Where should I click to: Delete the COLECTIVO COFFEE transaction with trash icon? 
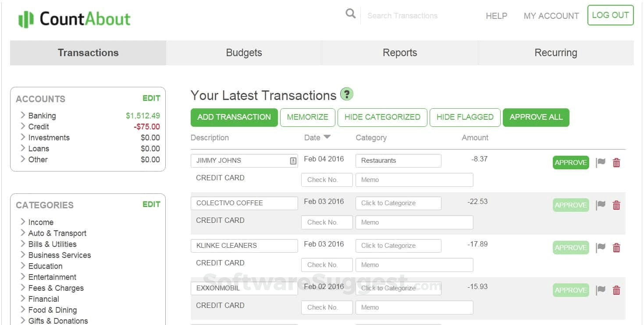(x=616, y=205)
